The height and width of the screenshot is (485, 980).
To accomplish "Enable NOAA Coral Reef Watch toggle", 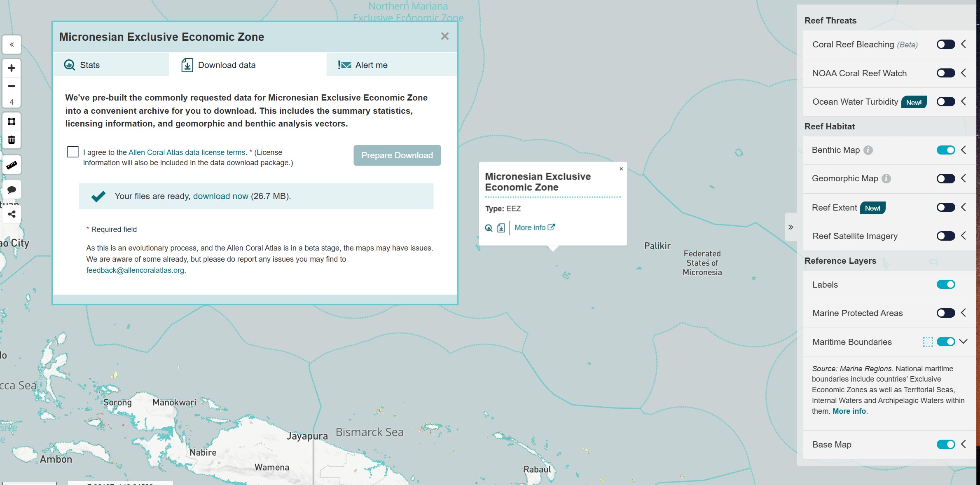I will pyautogui.click(x=945, y=73).
